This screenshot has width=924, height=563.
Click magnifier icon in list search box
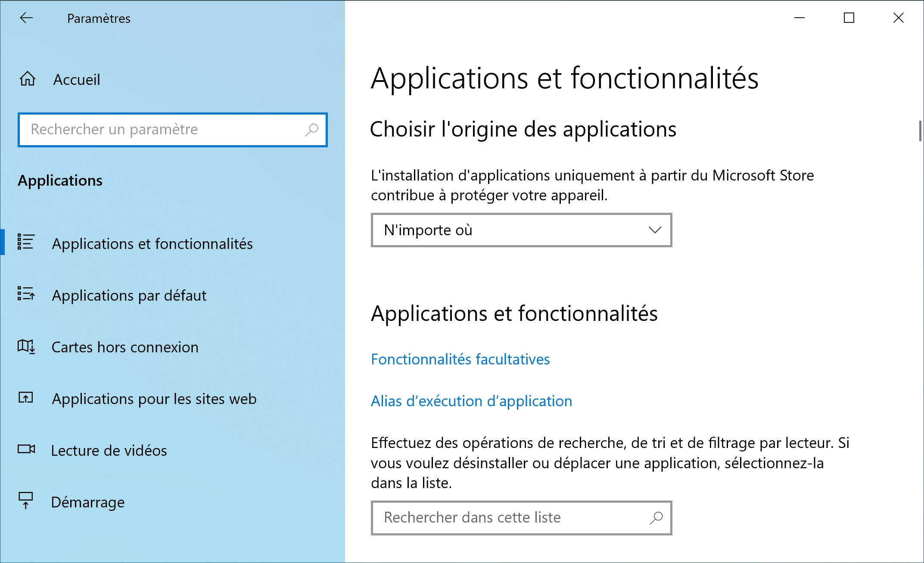656,517
